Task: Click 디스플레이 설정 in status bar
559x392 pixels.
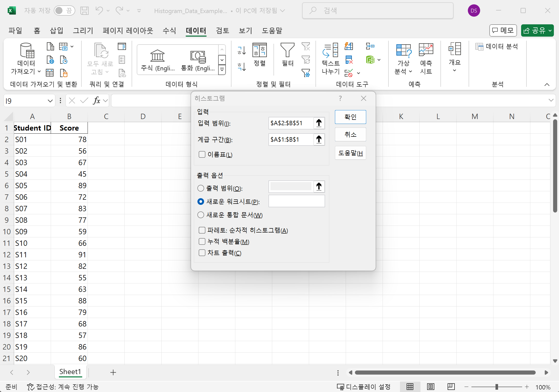Action: coord(364,387)
